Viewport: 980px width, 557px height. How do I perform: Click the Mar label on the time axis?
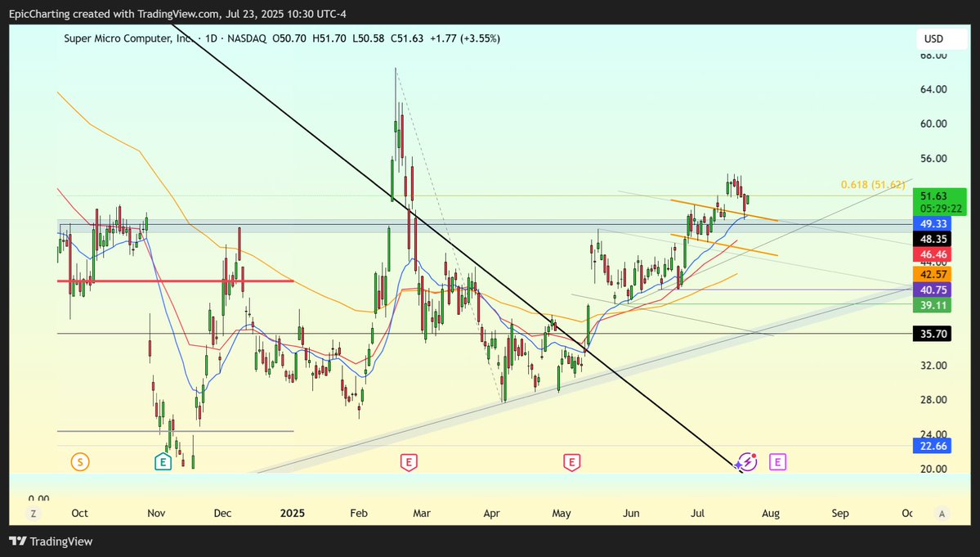422,513
